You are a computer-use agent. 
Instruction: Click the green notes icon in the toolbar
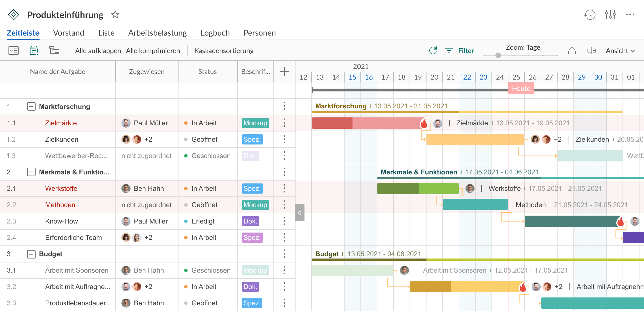[x=34, y=50]
